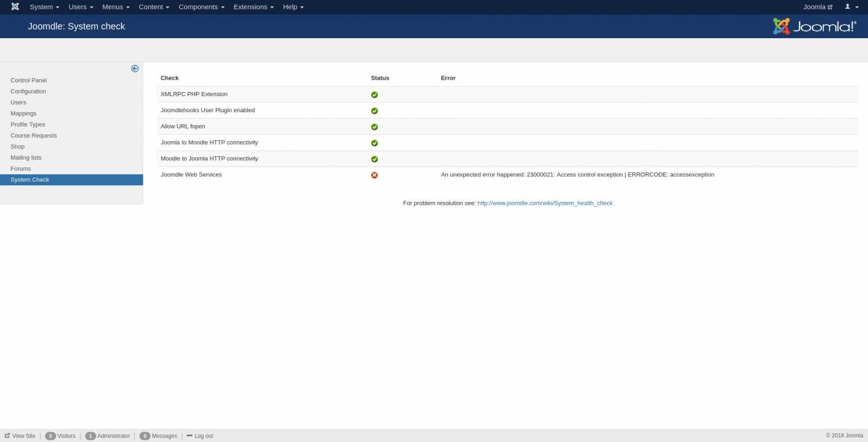Image resolution: width=868 pixels, height=442 pixels.
Task: Open the user account dropdown menu
Action: click(x=851, y=7)
